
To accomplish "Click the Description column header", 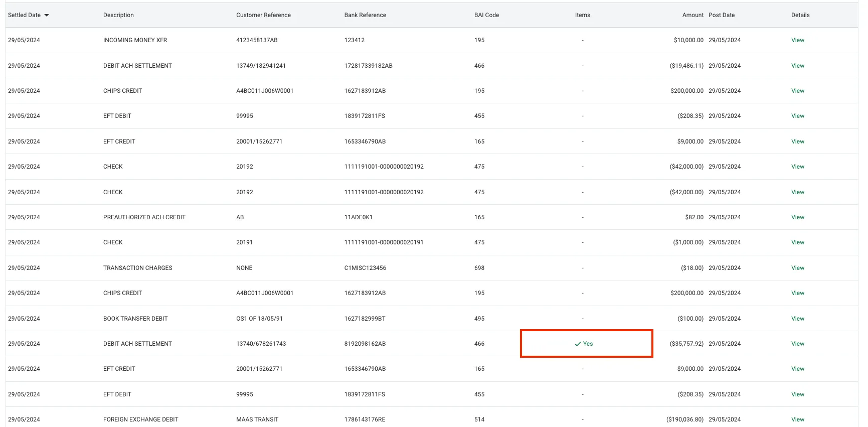I will (x=118, y=15).
